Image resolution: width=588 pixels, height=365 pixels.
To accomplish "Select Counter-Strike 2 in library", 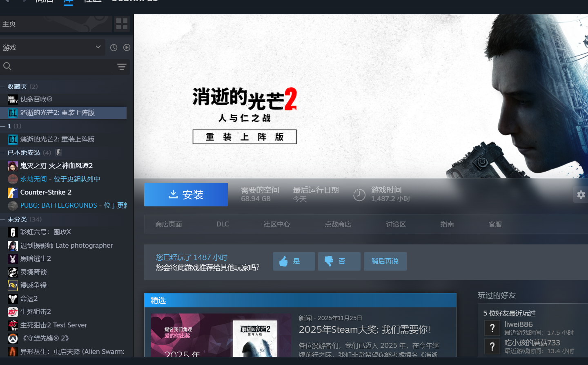I will click(x=46, y=192).
